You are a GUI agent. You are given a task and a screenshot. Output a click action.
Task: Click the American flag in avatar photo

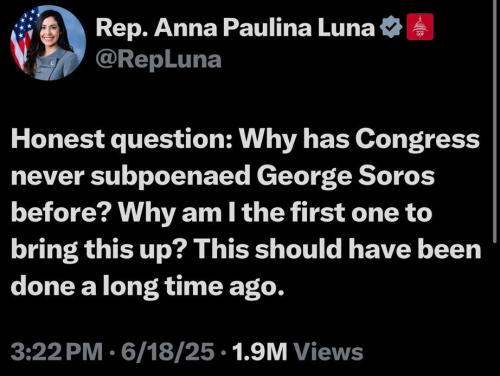click(23, 38)
